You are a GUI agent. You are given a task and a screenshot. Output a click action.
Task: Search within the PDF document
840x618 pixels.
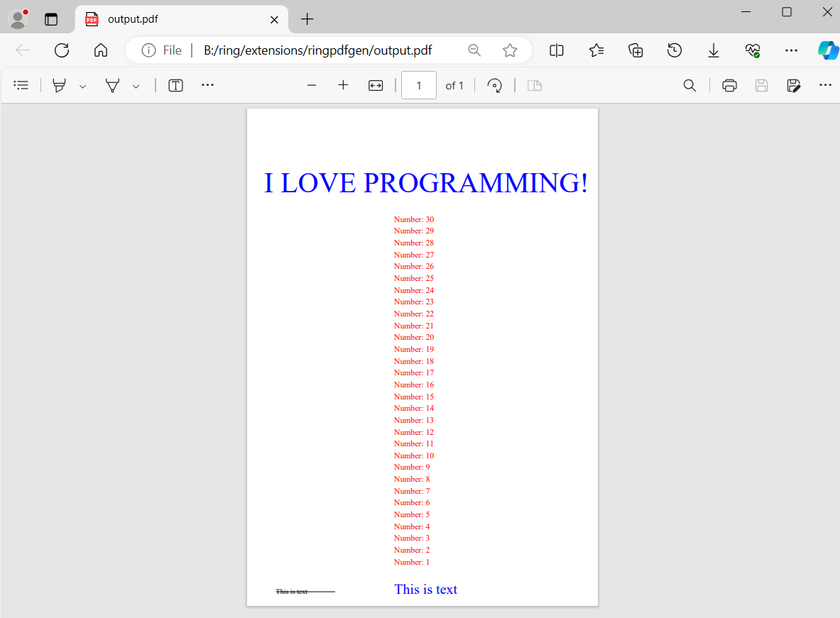[x=689, y=86]
